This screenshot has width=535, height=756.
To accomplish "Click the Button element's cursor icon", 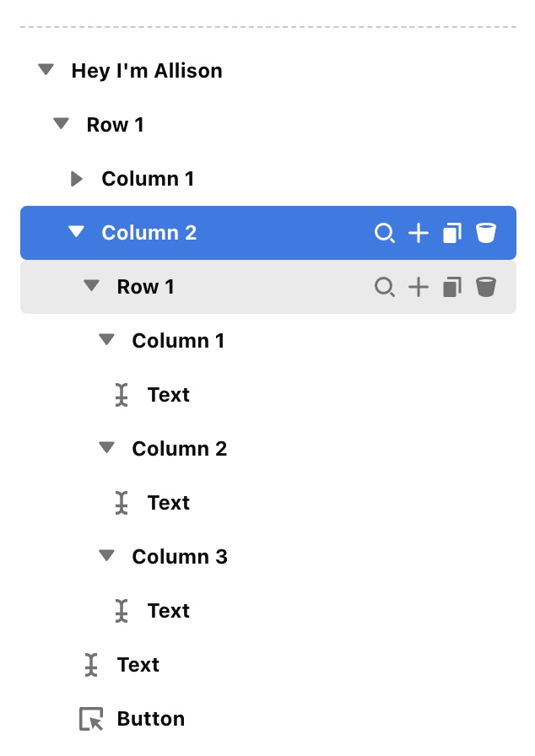I will tap(91, 719).
